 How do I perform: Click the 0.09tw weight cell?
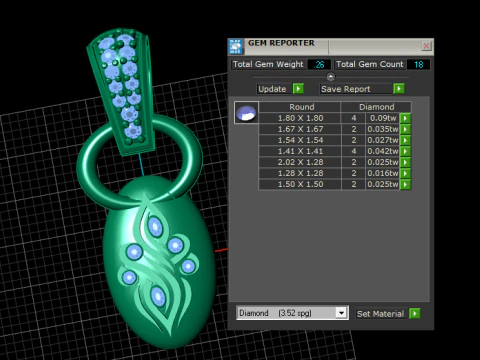click(383, 118)
